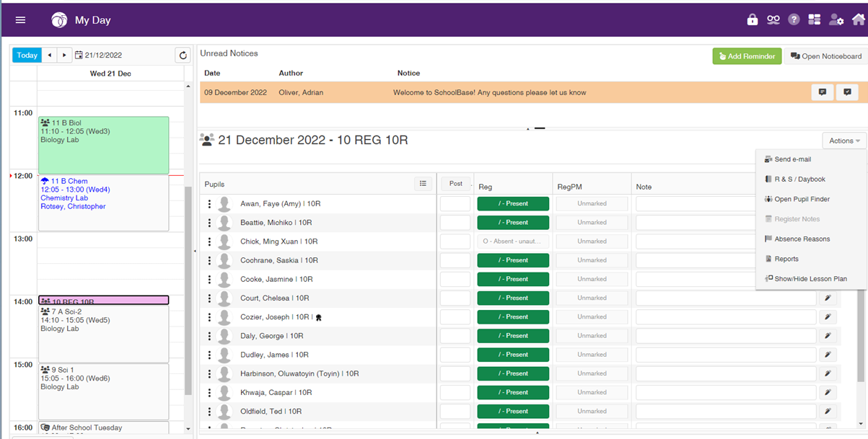Go to the home screen icon

click(858, 19)
